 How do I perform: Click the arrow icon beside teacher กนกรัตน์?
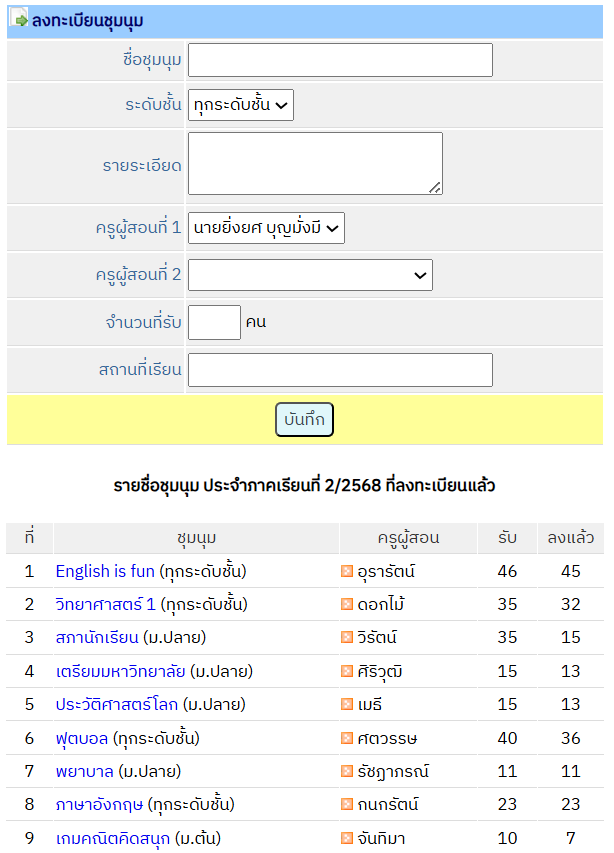(347, 804)
